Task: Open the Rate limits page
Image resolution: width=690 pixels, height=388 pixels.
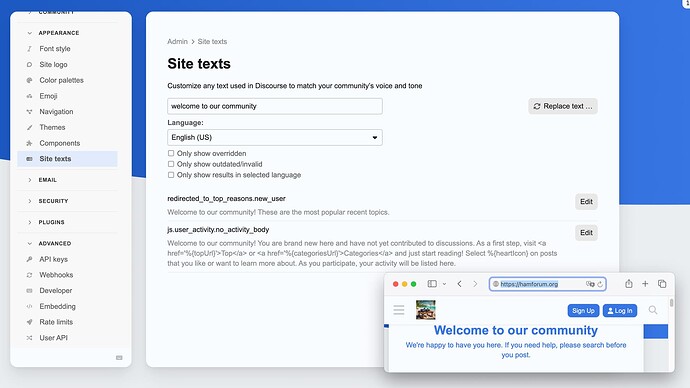Action: tap(56, 322)
